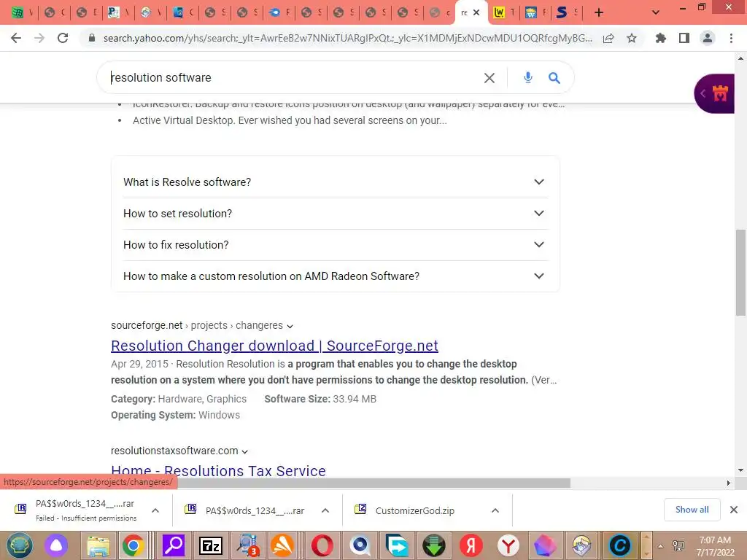747x560 pixels.
Task: Submit search with the magnifier icon
Action: tap(554, 77)
